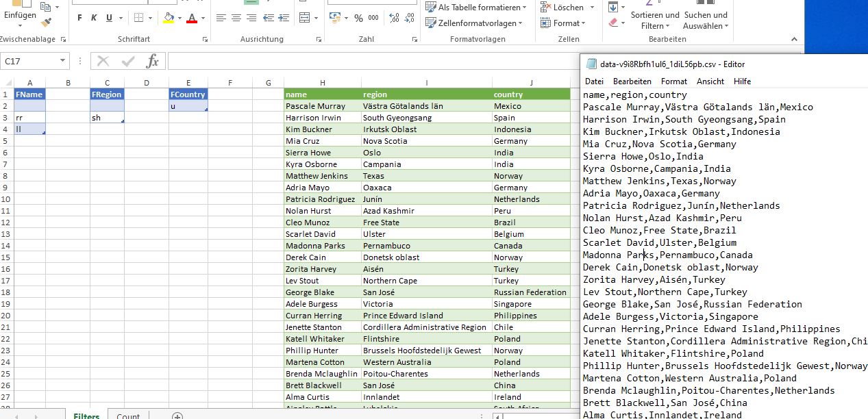The height and width of the screenshot is (419, 868).
Task: Open font color dropdown arrow
Action: point(203,18)
